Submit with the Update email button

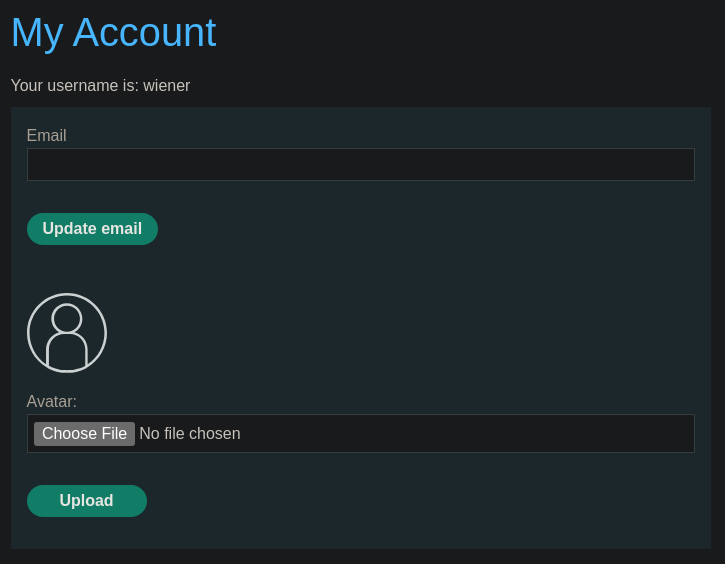92,229
